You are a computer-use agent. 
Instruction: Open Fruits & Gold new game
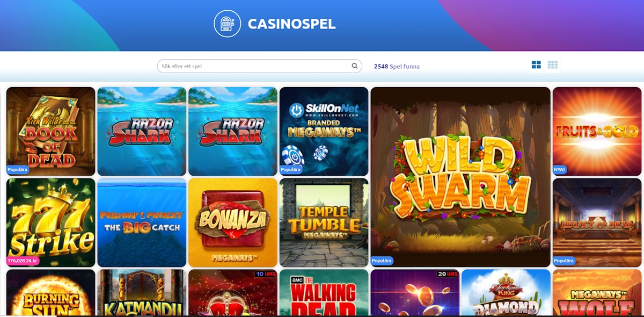[x=597, y=132]
